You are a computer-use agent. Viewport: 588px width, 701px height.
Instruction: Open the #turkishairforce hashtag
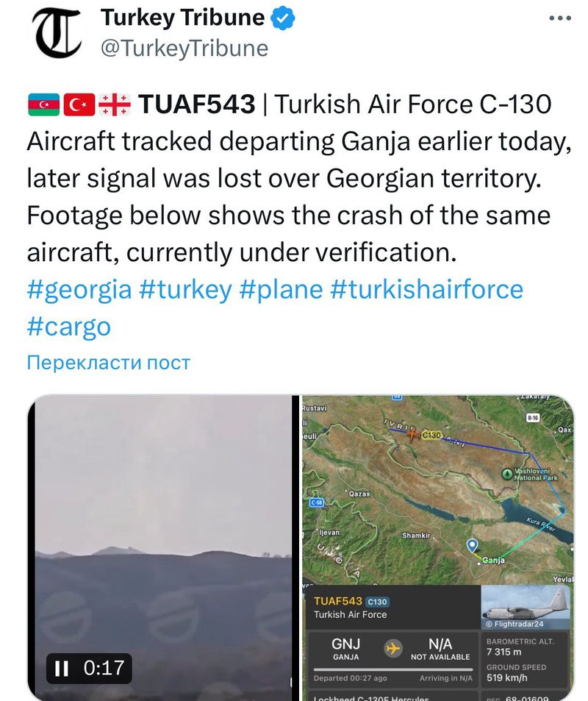point(426,289)
